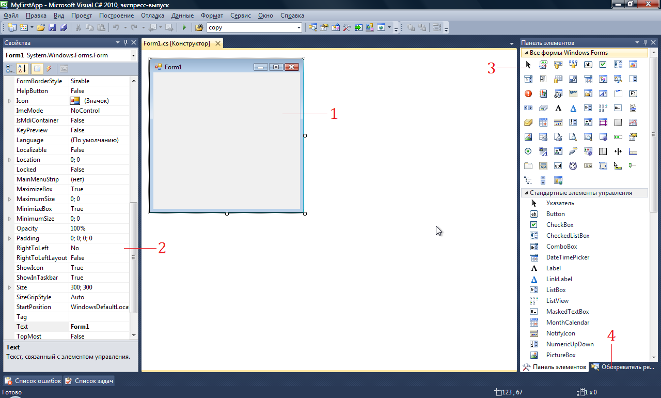This screenshot has height=398, width=661.
Task: Expand the Icon property row
Action: 9,101
